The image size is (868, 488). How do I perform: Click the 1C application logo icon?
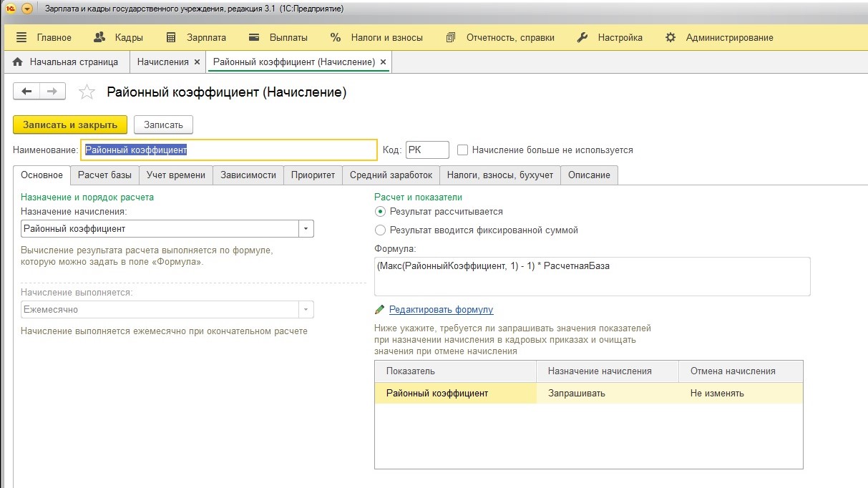tap(11, 9)
